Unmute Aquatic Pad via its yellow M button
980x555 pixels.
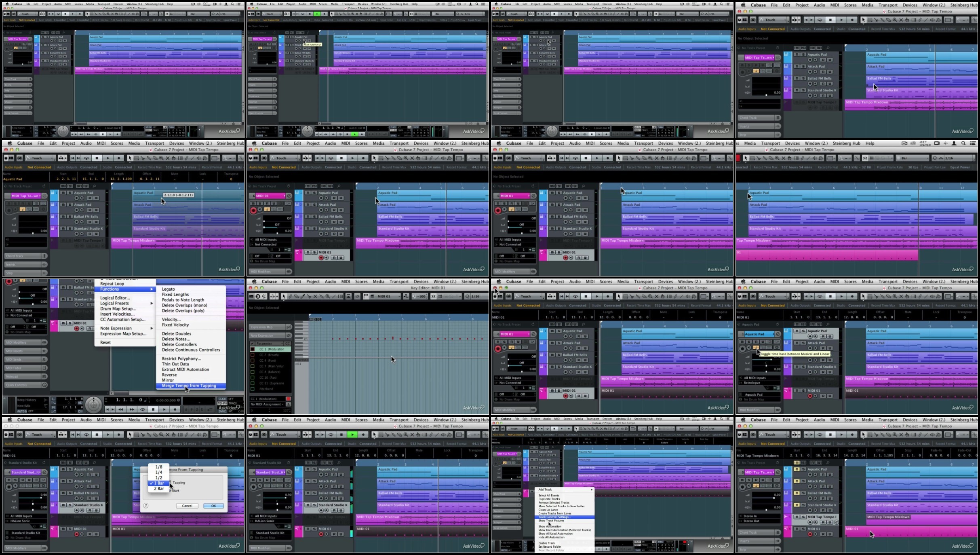click(x=797, y=469)
